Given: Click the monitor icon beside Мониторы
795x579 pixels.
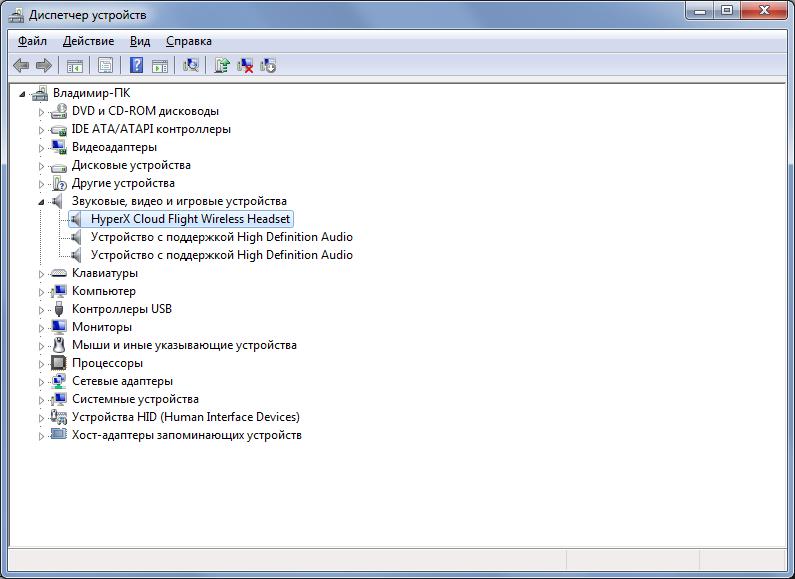Looking at the screenshot, I should [59, 327].
